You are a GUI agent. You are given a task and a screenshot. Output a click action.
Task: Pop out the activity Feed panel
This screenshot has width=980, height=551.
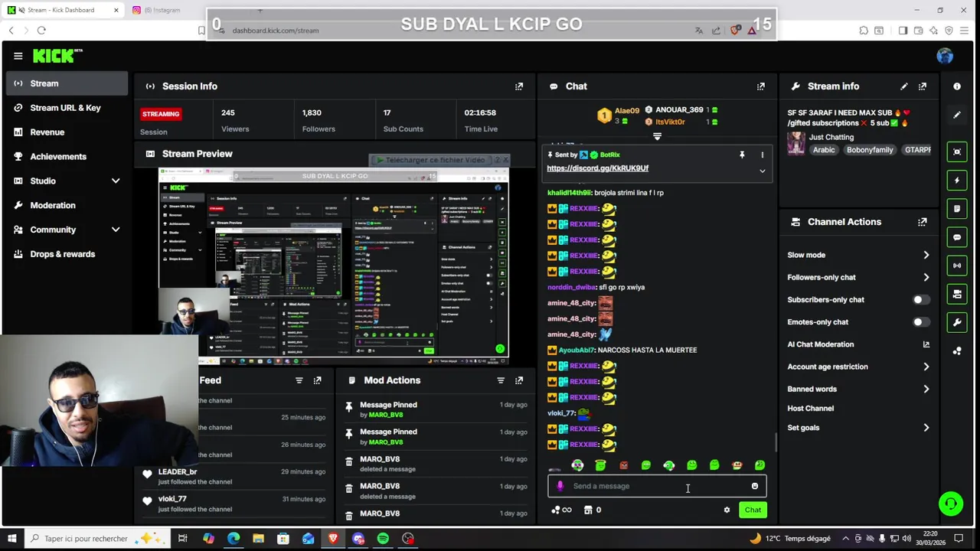318,380
